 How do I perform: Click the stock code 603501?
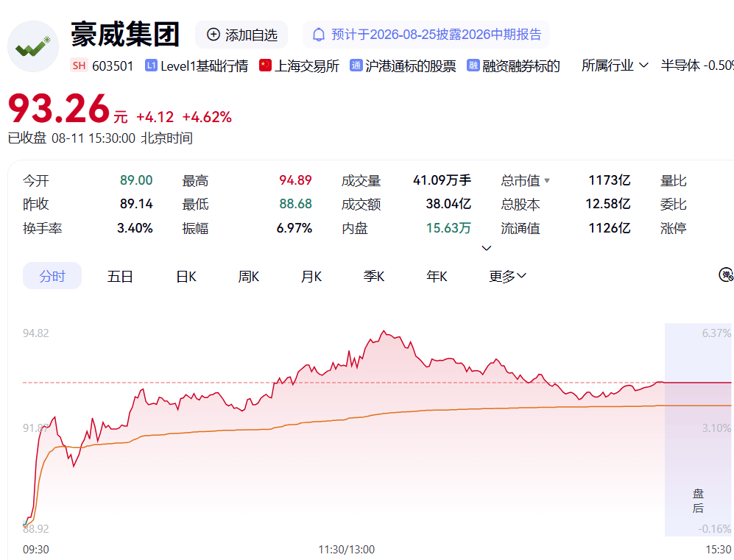(x=113, y=66)
